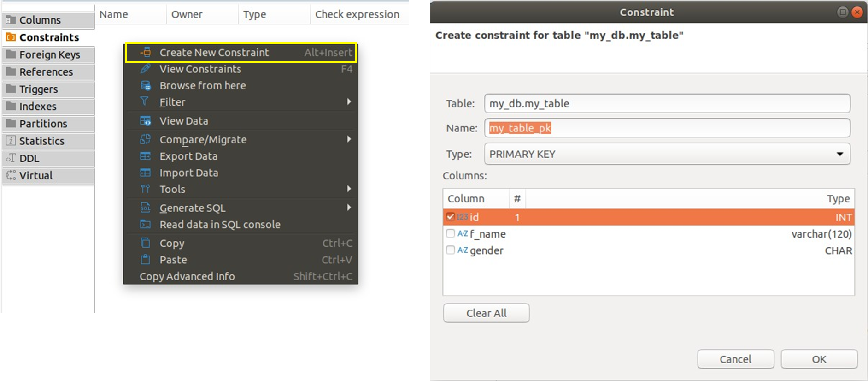The image size is (868, 381).
Task: Click the Read data in SQL console icon
Action: pos(146,224)
